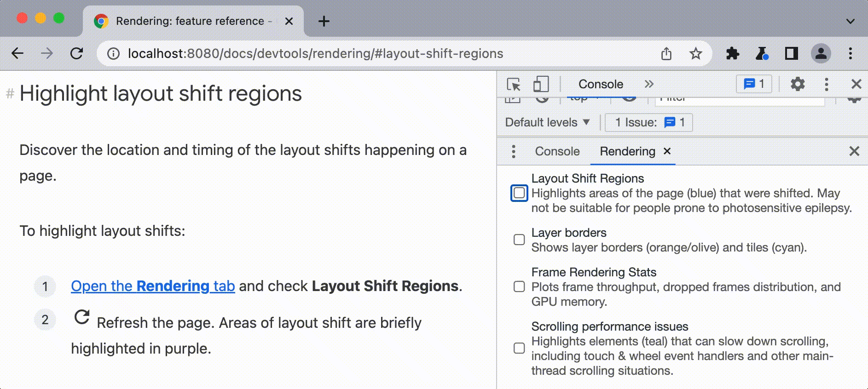Click the inspect element picker icon
Image resolution: width=868 pixels, height=389 pixels.
click(x=513, y=85)
